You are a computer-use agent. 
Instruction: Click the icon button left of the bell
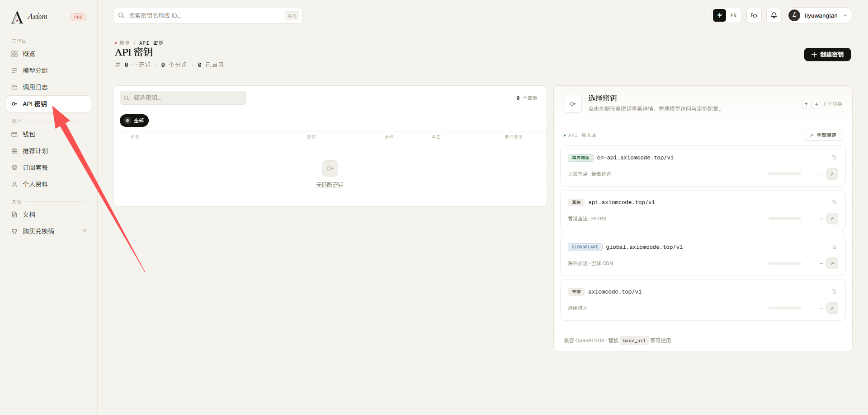coord(754,15)
